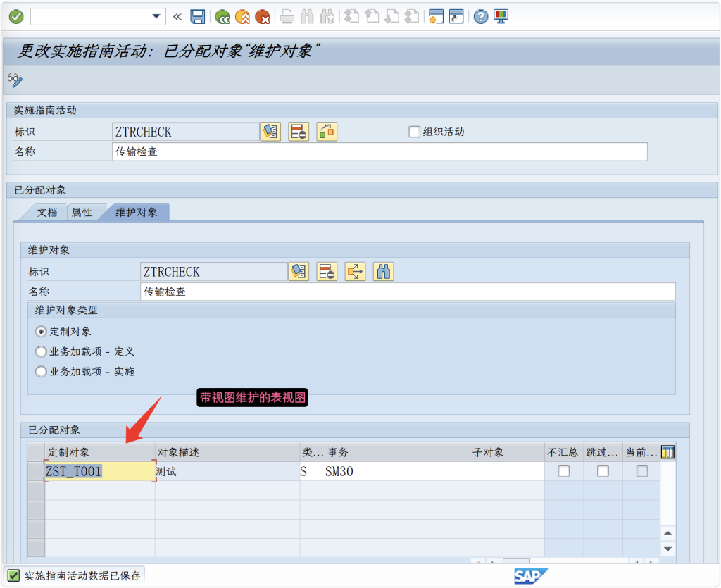721x588 pixels.
Task: Click the 名称 field containing 传输检查
Action: (379, 151)
